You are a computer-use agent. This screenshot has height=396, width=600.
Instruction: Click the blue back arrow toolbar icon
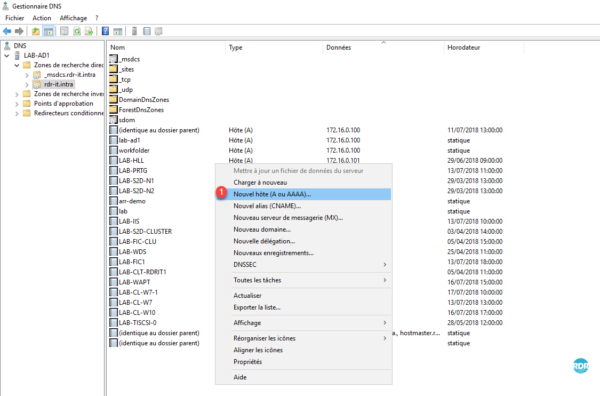7,31
